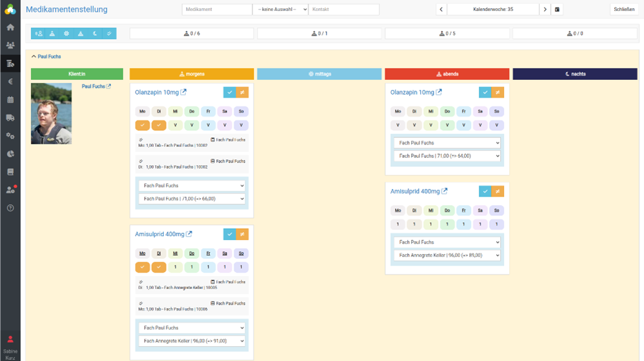This screenshot has width=644, height=361.
Task: Click the Medikament search field
Action: [x=217, y=10]
